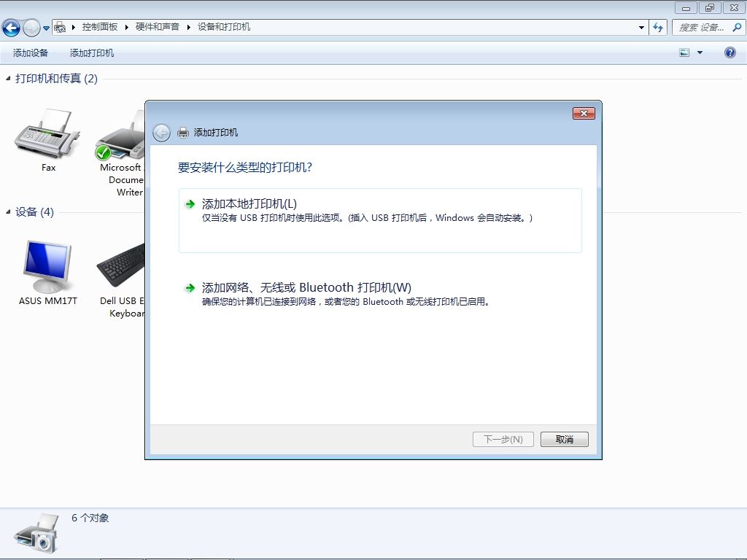Select the Dell USB Keyboard icon

[121, 265]
